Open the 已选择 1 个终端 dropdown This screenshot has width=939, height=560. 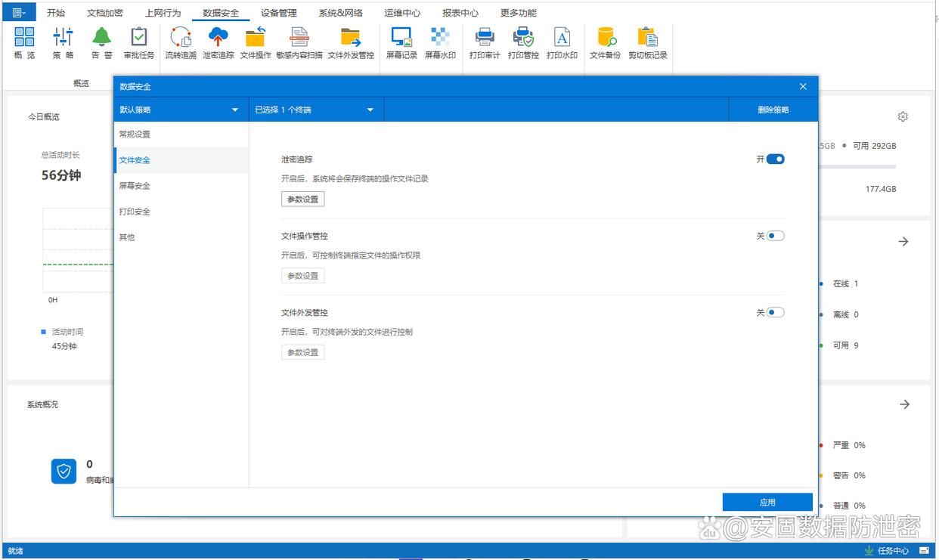(x=315, y=110)
